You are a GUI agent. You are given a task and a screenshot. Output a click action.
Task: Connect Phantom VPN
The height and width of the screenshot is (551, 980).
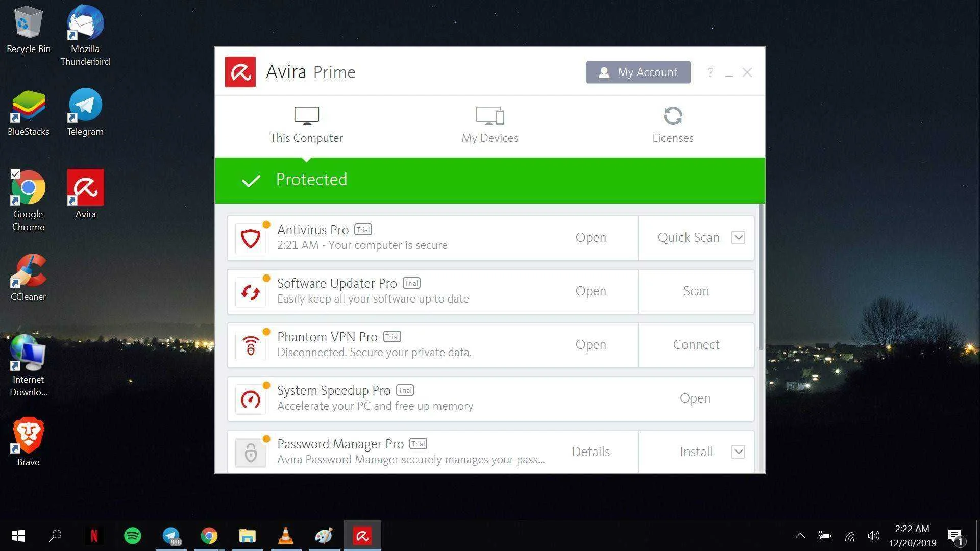point(696,344)
